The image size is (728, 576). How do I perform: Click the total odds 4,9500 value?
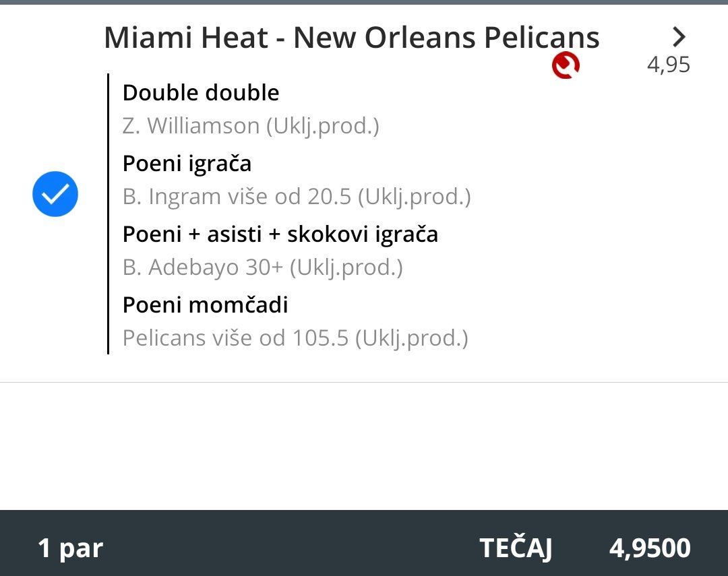650,548
